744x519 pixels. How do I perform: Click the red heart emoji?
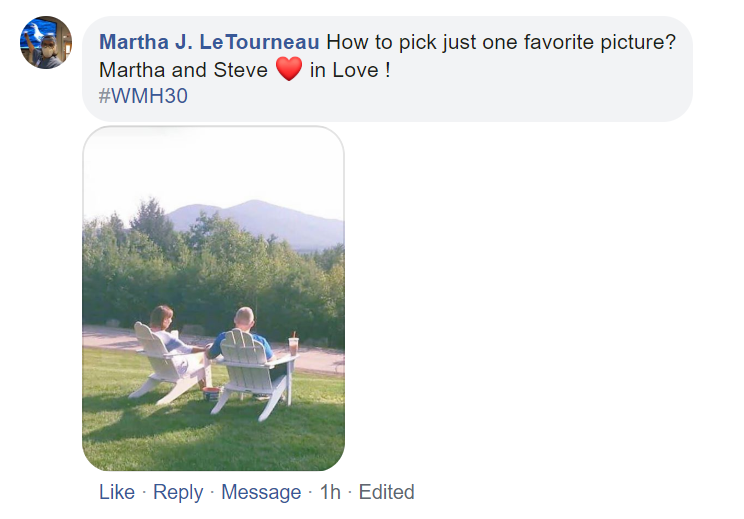[288, 70]
